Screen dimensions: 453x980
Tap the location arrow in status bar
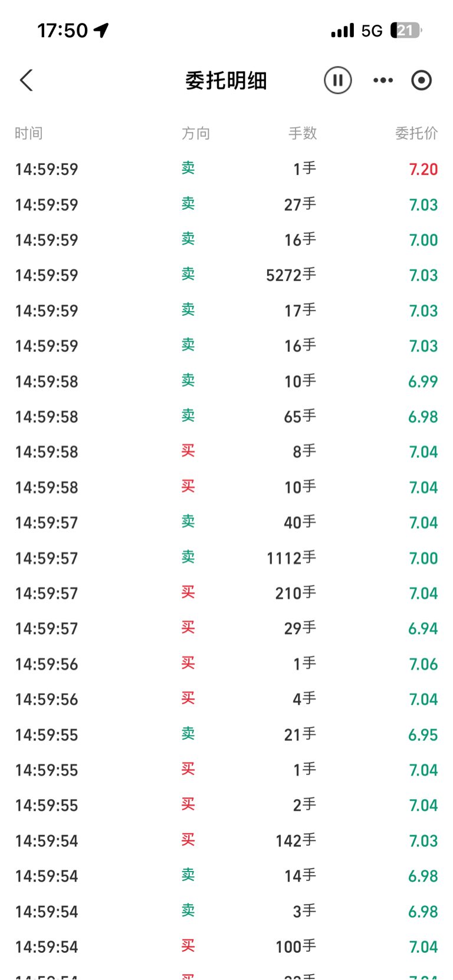[101, 30]
